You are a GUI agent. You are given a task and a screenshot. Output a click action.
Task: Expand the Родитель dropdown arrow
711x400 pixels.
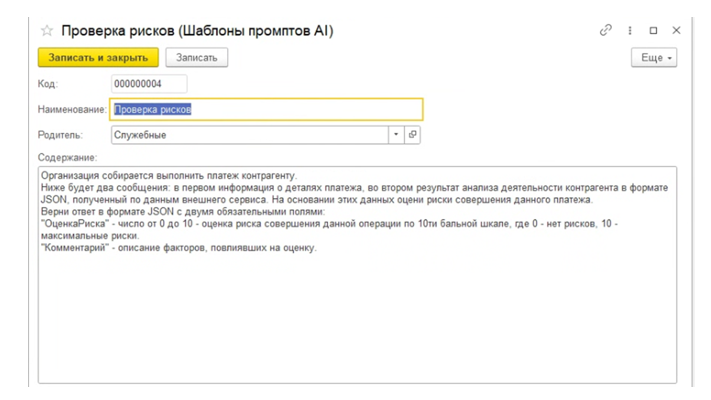click(396, 134)
